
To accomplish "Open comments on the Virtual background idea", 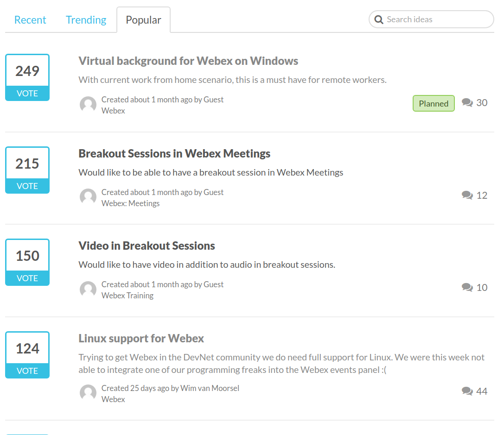I will click(474, 103).
